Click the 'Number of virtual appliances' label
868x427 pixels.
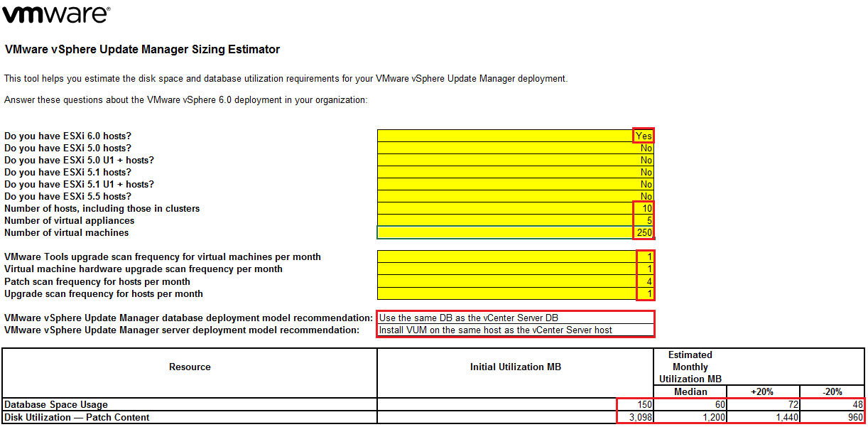pos(69,220)
